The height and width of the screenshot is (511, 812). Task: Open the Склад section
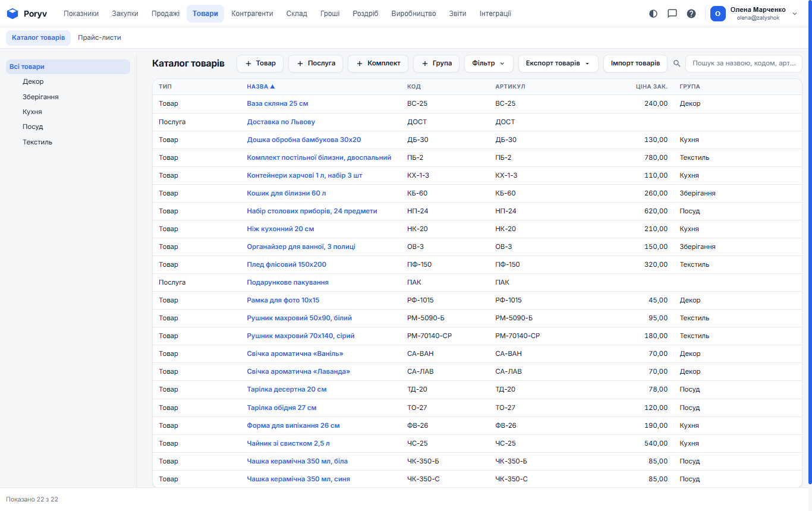coord(297,14)
